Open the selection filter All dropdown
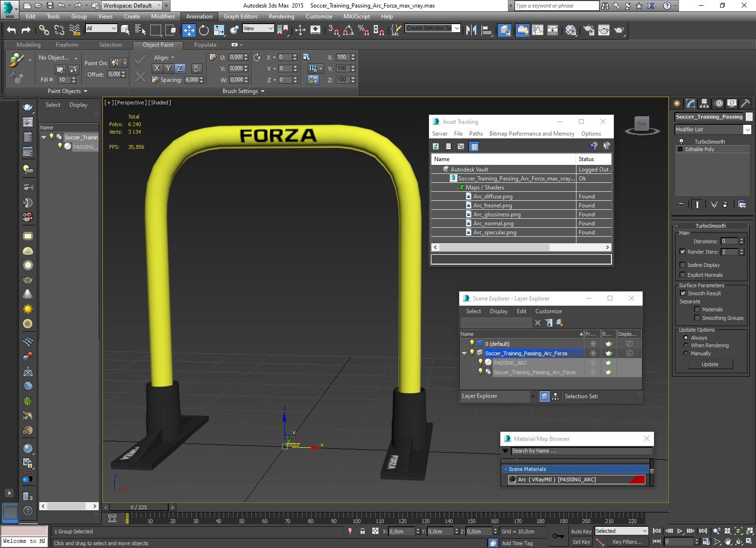 [x=101, y=28]
